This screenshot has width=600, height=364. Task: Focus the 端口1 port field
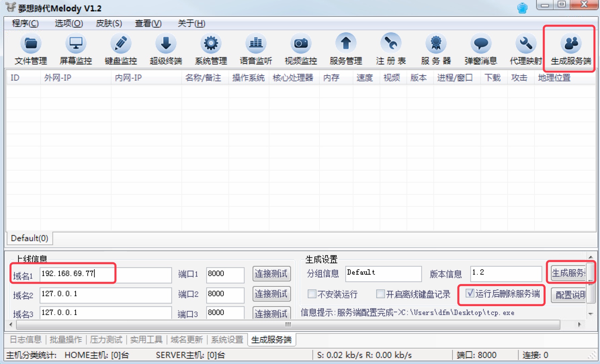click(225, 275)
